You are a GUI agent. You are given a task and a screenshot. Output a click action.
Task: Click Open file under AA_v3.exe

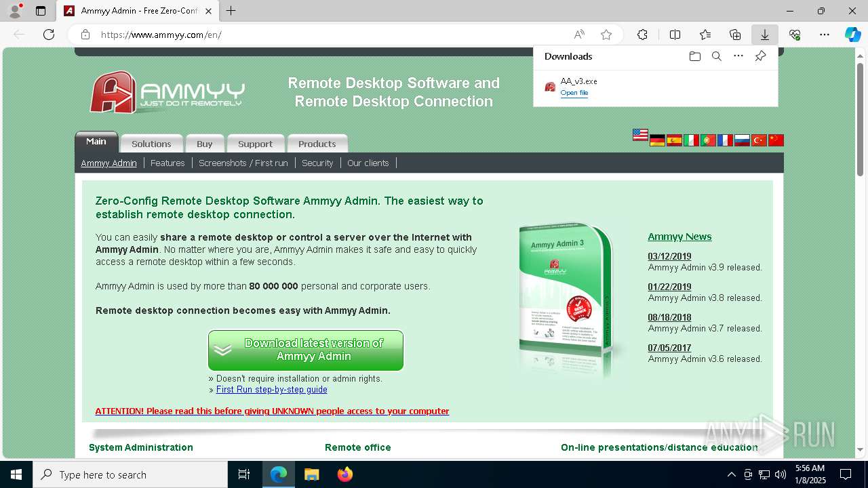(x=574, y=93)
